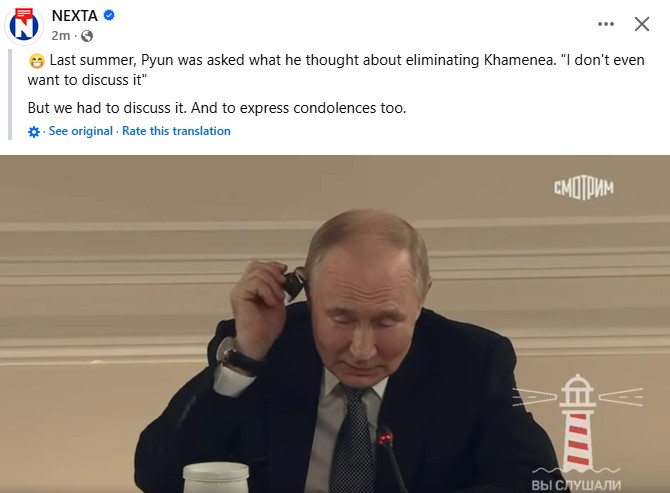Screen dimensions: 670x493
Task: Open the NEXTA profile avatar
Action: [x=24, y=25]
